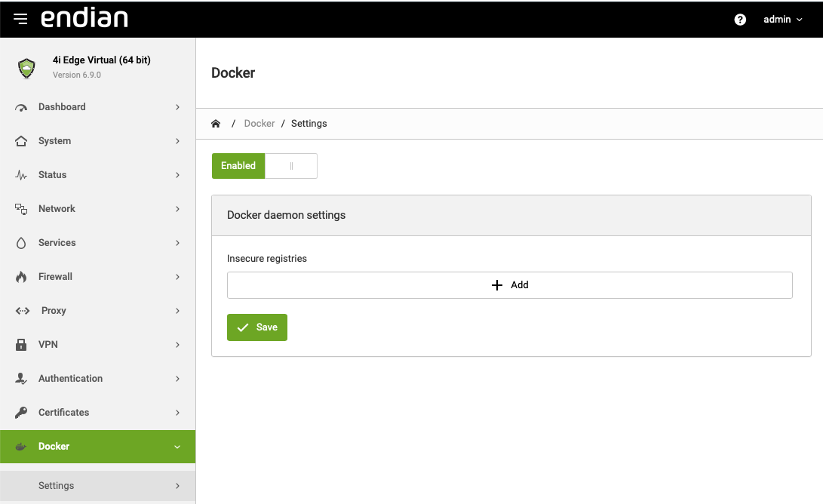823x504 pixels.
Task: Collapse the Docker sidebar section chevron
Action: coord(177,447)
